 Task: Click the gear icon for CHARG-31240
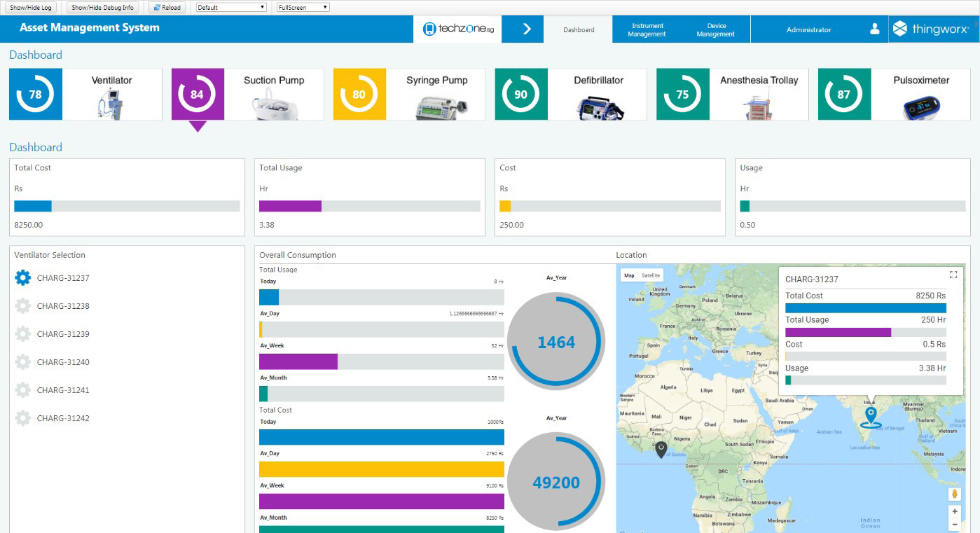tap(23, 362)
